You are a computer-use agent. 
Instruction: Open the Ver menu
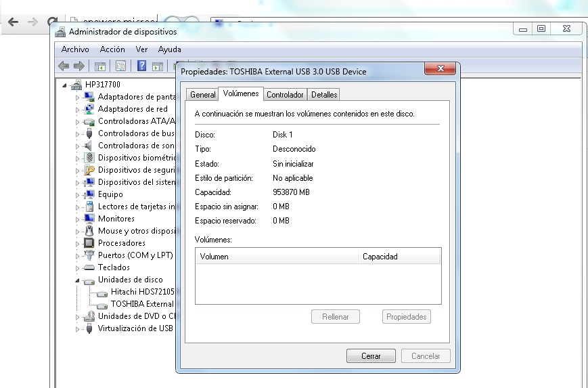click(141, 49)
